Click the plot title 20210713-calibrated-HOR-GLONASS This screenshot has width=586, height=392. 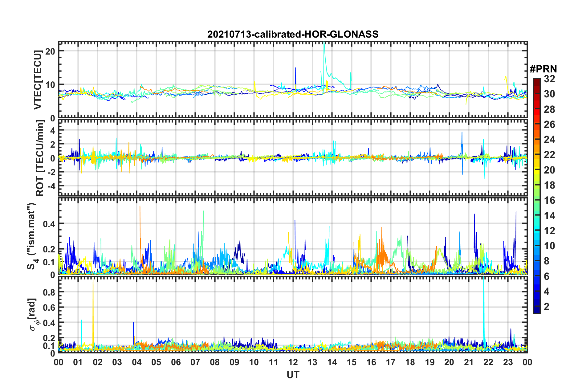tap(293, 34)
